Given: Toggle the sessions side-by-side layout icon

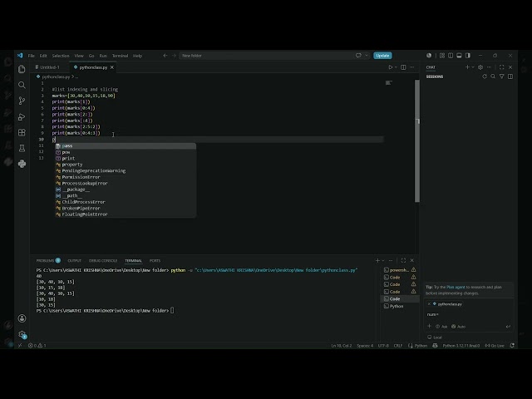Looking at the screenshot, I should tap(510, 76).
